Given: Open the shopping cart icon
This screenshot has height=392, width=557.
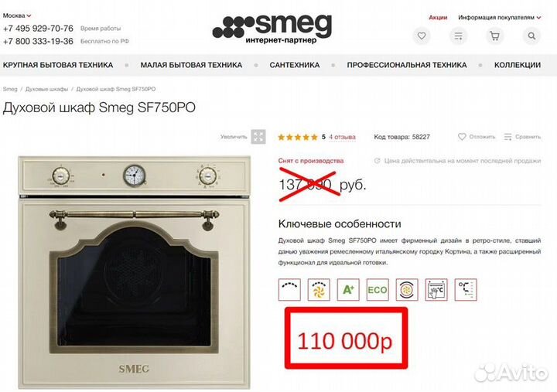Looking at the screenshot, I should (x=494, y=36).
